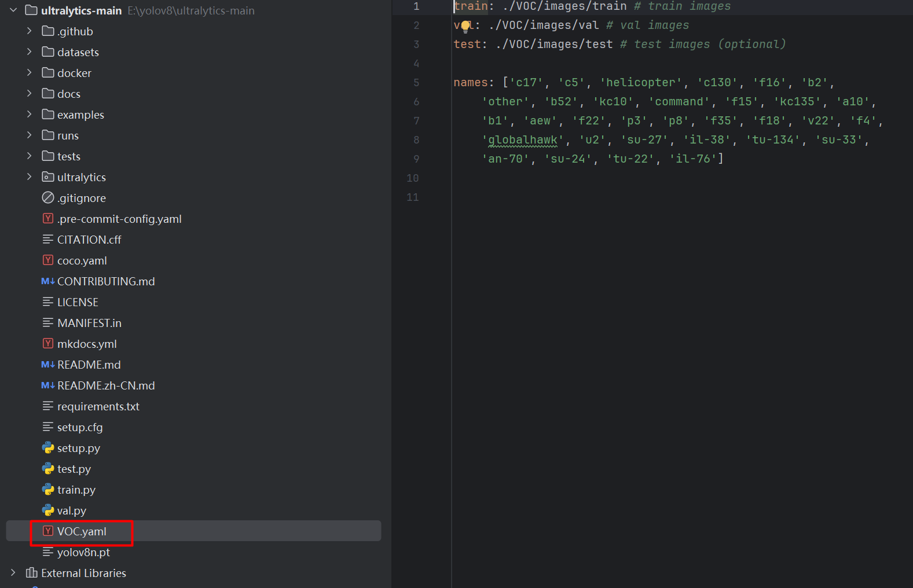The image size is (913, 588).
Task: Click the docker folder icon
Action: pyautogui.click(x=48, y=73)
